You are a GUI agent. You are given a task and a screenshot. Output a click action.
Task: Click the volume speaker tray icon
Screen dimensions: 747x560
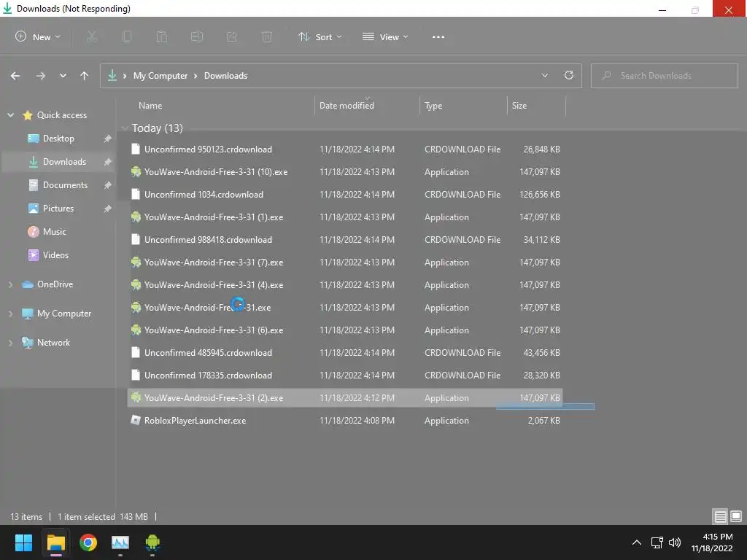675,542
